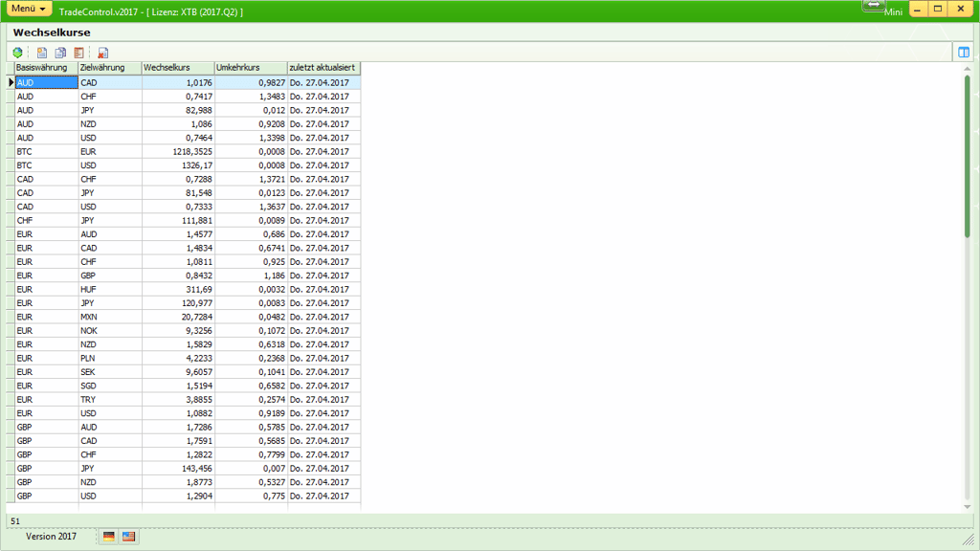
Task: Click the orange edit form icon
Action: click(x=78, y=53)
